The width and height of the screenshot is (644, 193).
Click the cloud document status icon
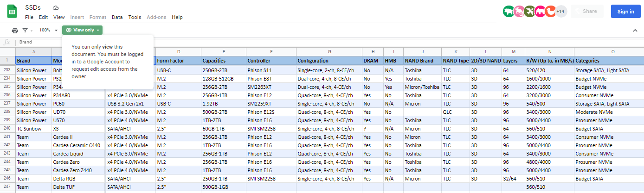click(56, 8)
